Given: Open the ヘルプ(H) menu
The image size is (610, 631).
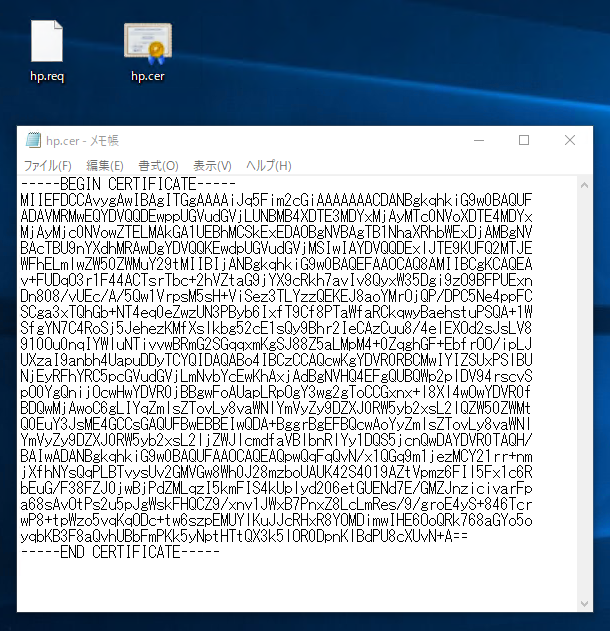Looking at the screenshot, I should pos(268,166).
